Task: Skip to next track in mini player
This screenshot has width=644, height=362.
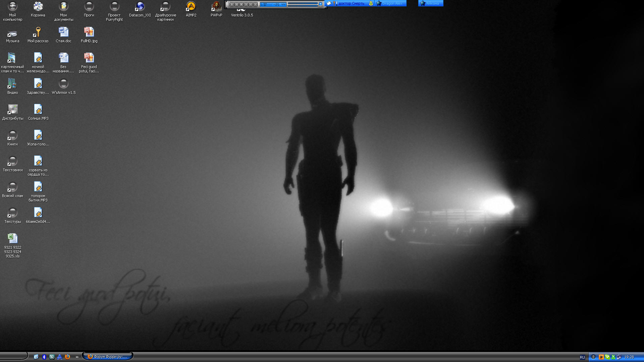Action: point(251,4)
